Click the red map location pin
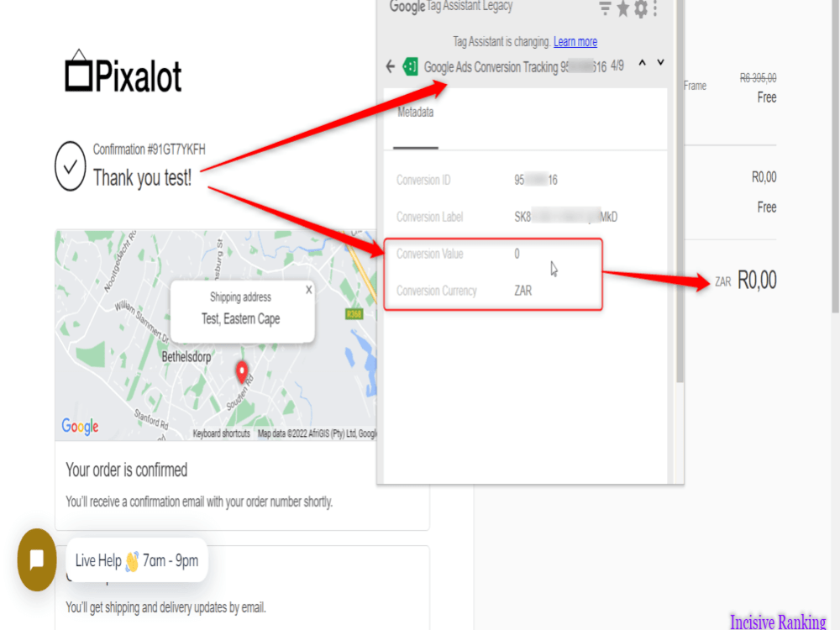Viewport: 840px width, 630px height. coord(242,372)
